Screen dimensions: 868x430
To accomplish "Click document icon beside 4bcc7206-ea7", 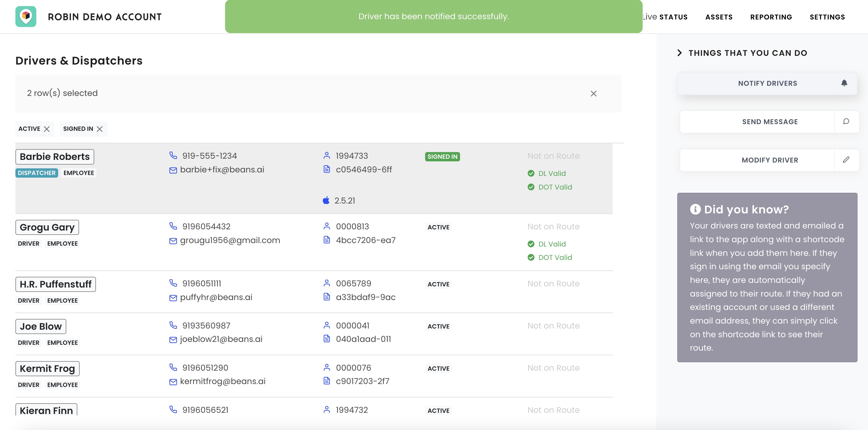I will point(327,240).
